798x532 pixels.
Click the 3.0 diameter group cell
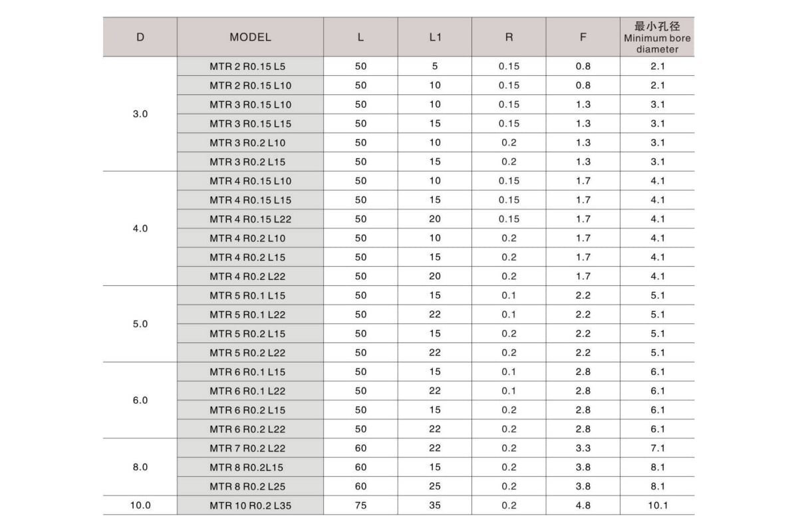point(140,114)
